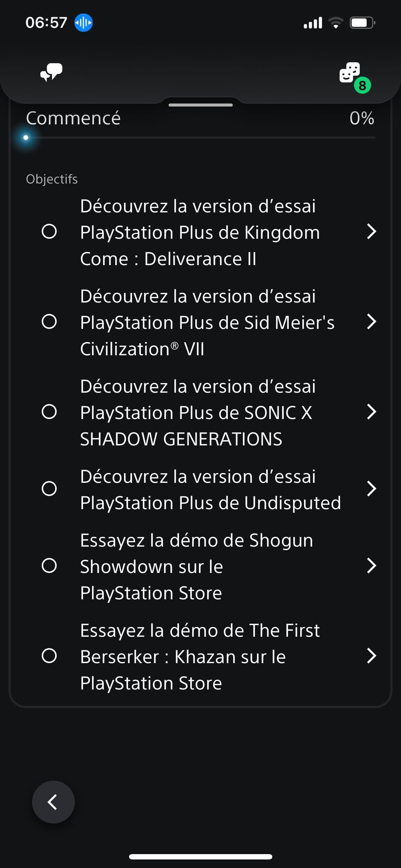Tap the green 8 notification badge

click(x=363, y=86)
